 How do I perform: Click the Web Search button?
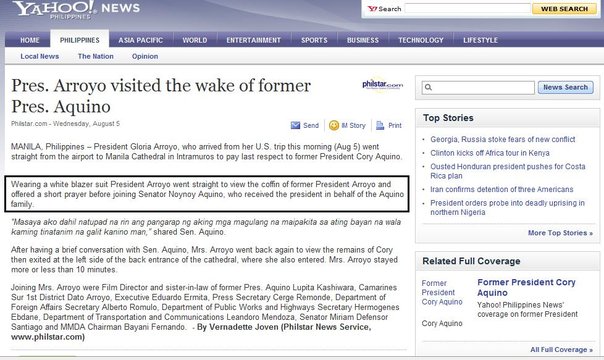pyautogui.click(x=564, y=9)
